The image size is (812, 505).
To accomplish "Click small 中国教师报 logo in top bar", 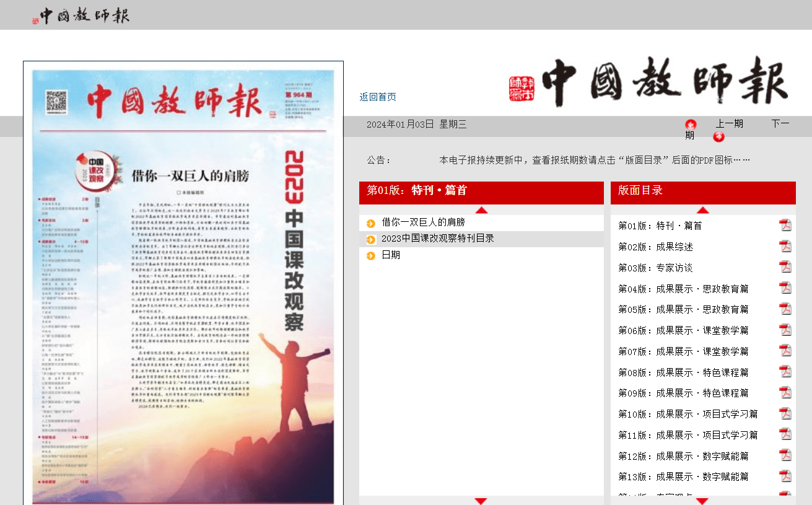I will click(81, 15).
